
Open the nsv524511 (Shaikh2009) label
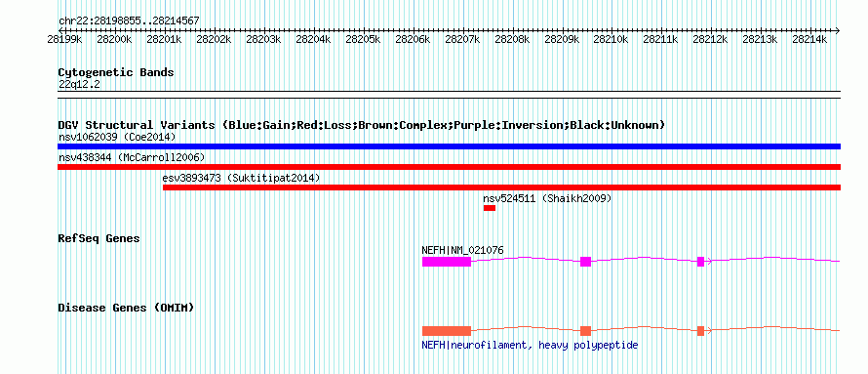547,198
